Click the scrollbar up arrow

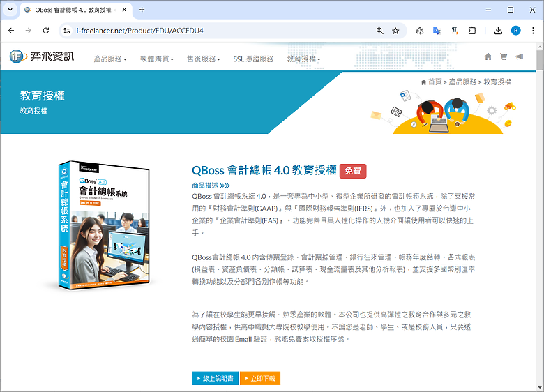540,47
